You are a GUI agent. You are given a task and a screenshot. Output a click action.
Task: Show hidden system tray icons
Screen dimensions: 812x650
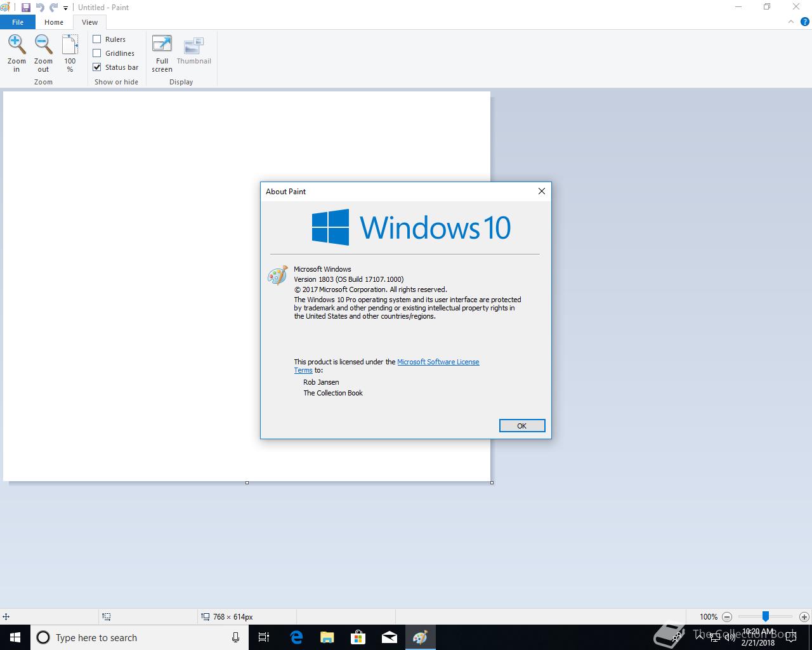(700, 637)
